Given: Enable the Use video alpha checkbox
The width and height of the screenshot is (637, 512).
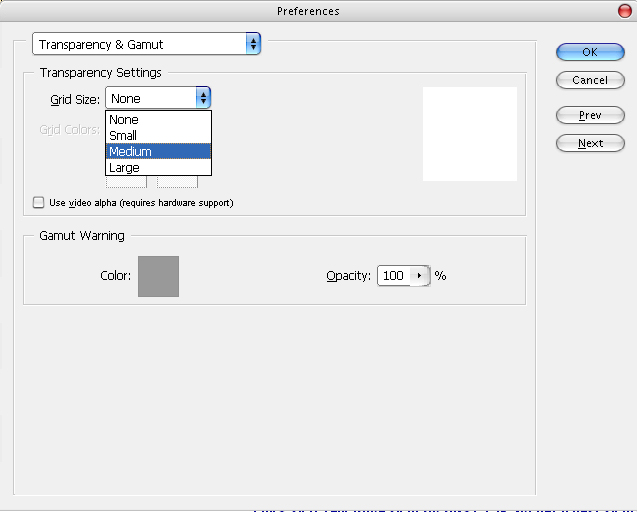Looking at the screenshot, I should click(39, 203).
